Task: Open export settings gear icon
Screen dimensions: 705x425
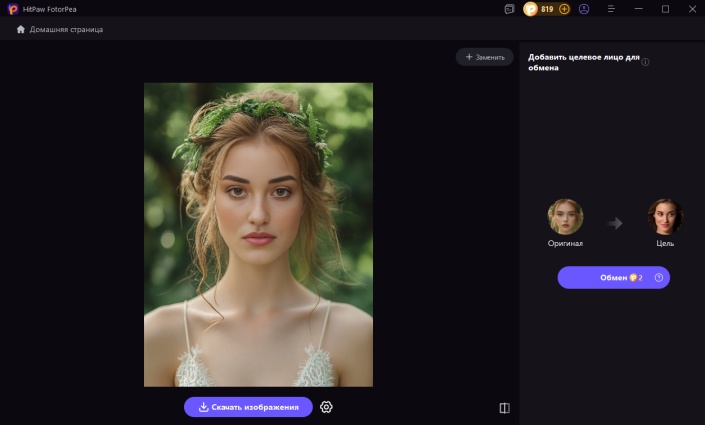Action: pos(326,407)
